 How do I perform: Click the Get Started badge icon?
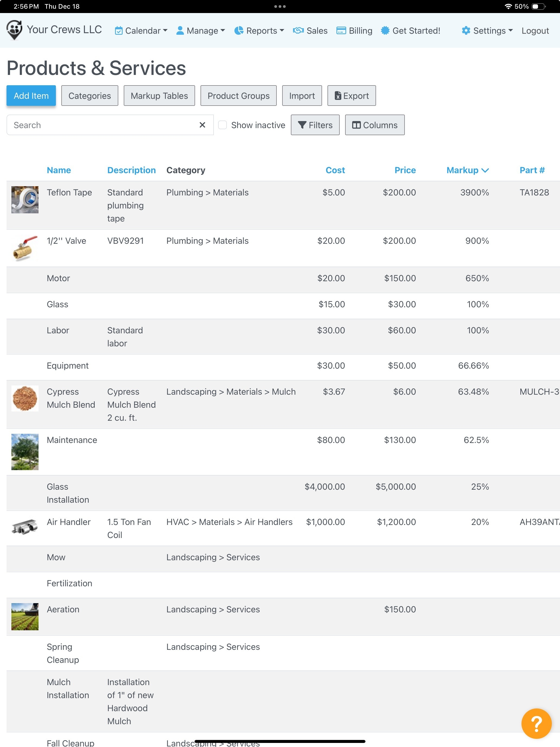tap(385, 31)
